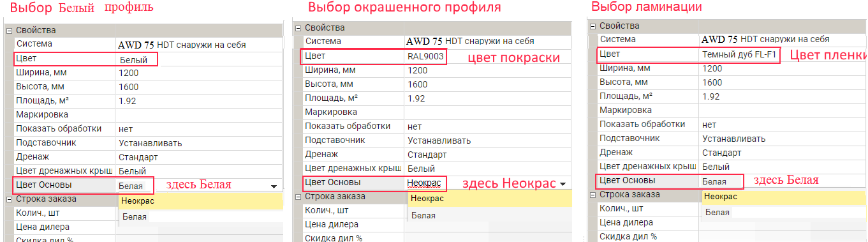
Task: Collapse Строка заказа section in the Темный дуб panel
Action: (x=592, y=195)
